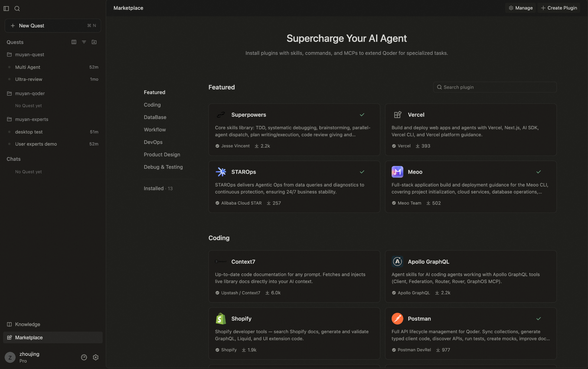
Task: Select the Workflow category
Action: (x=155, y=130)
